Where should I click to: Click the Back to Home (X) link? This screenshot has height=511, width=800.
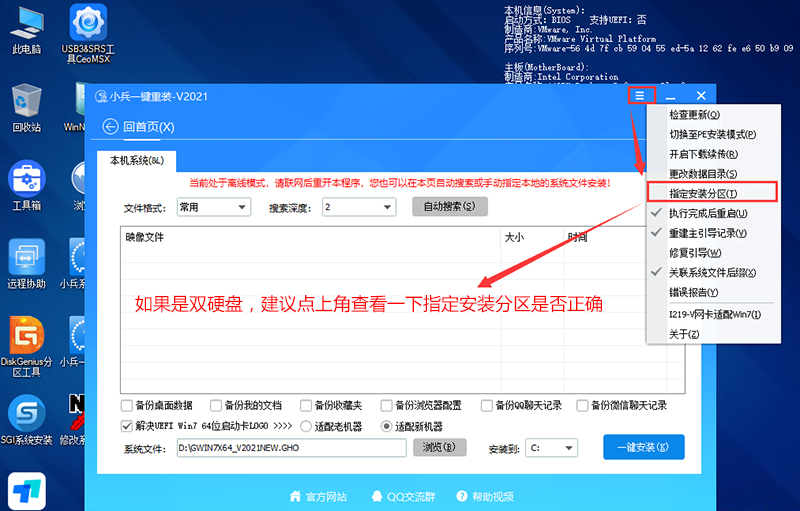[x=148, y=126]
